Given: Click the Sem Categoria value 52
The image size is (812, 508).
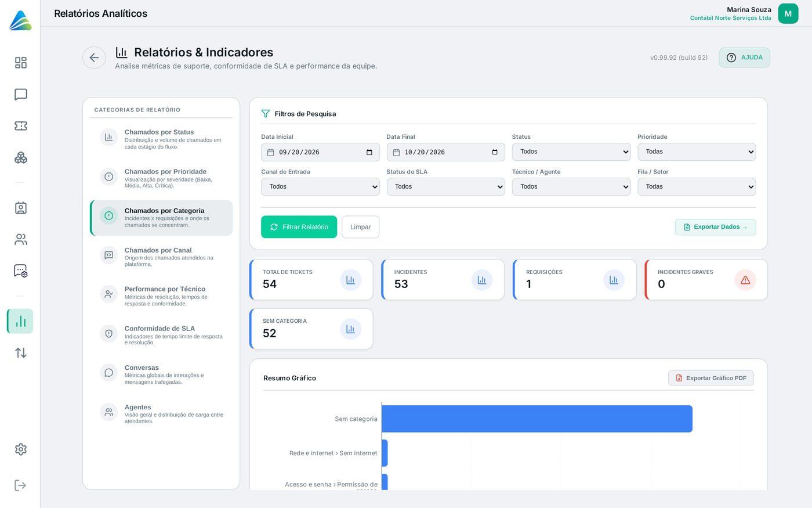Looking at the screenshot, I should click(x=270, y=333).
